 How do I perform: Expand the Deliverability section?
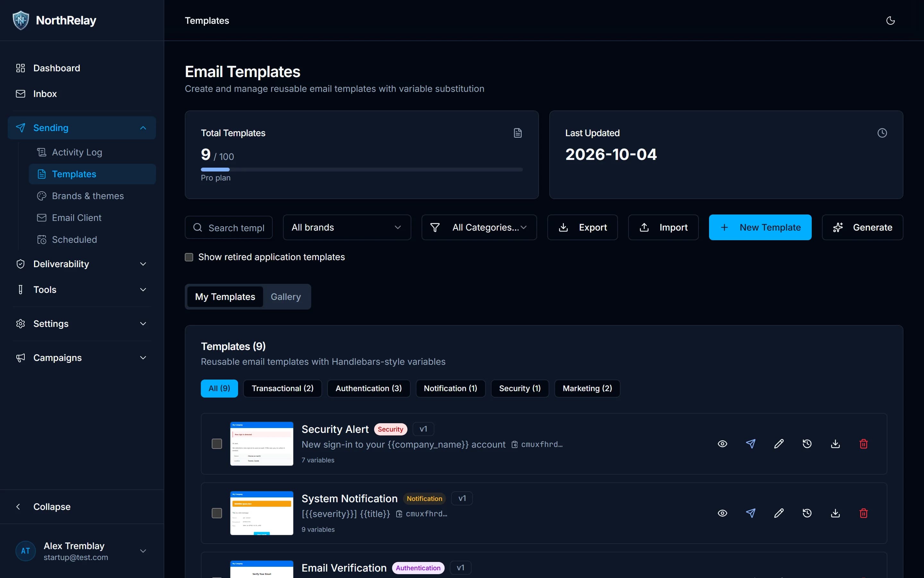point(82,264)
